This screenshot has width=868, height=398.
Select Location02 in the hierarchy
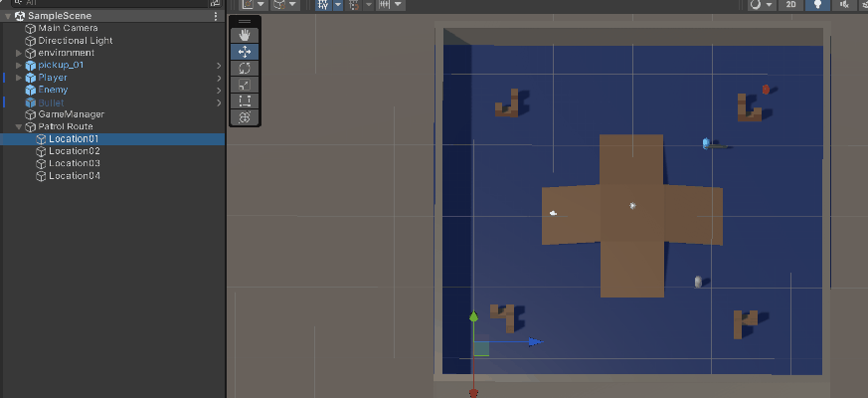coord(112,151)
